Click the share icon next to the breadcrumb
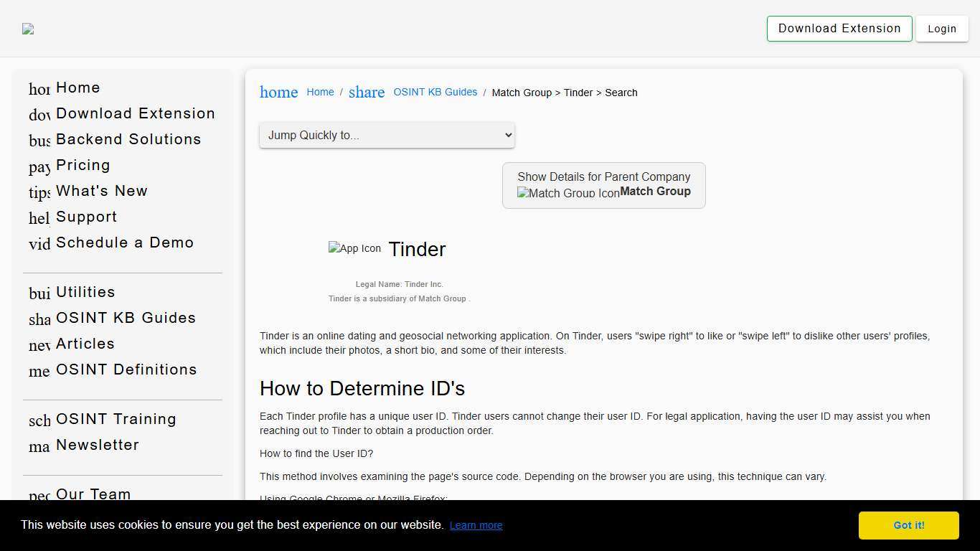This screenshot has width=980, height=551. (x=367, y=92)
